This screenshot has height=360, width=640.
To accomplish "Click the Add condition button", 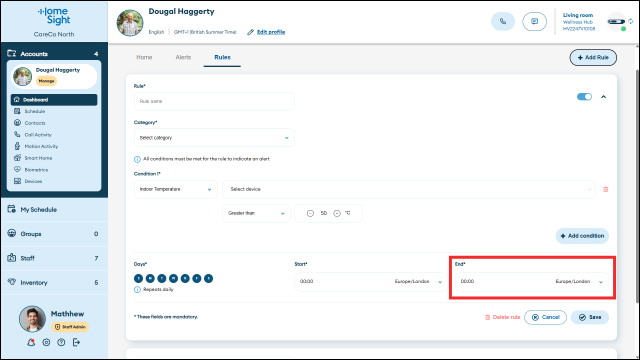I will (582, 236).
